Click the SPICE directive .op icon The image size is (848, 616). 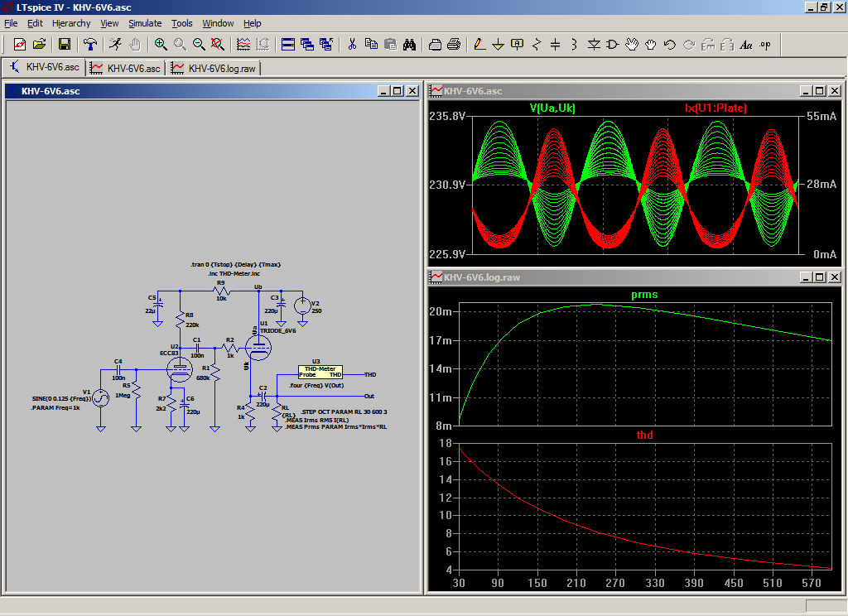coord(764,45)
